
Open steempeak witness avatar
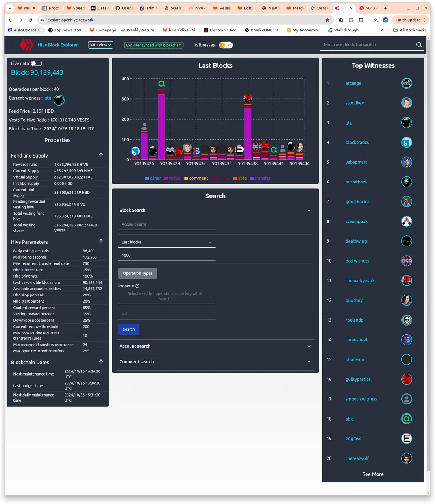point(406,221)
